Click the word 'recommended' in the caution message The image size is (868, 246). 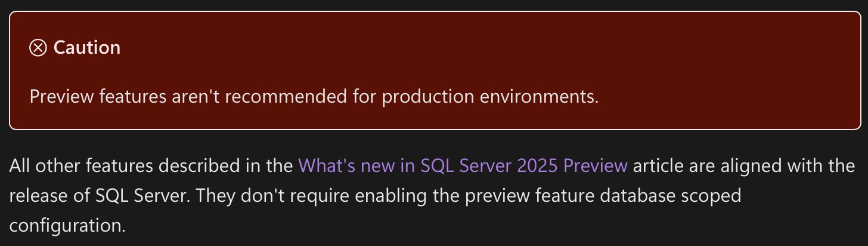tap(293, 96)
